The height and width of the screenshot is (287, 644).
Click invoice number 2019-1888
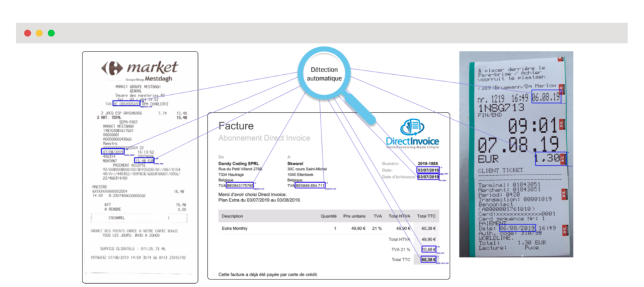coord(428,163)
